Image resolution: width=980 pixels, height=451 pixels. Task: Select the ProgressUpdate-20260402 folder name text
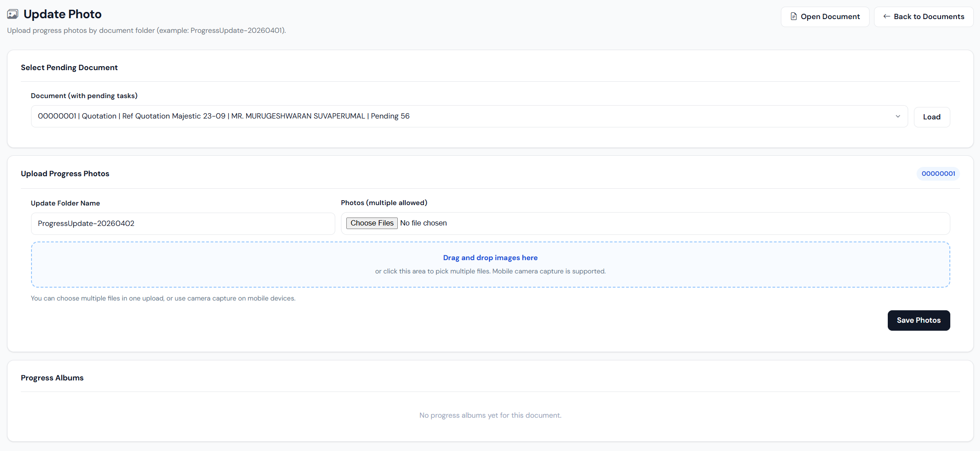coord(86,223)
